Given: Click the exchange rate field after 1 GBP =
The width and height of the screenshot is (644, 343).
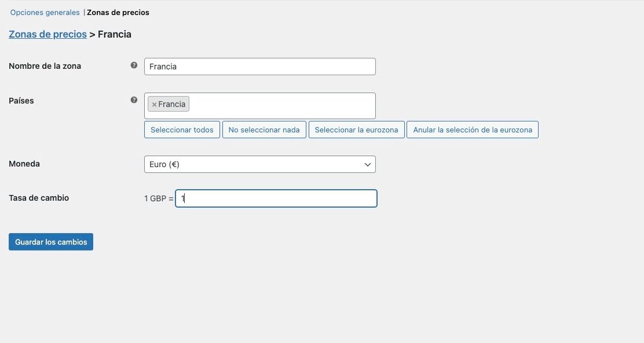Looking at the screenshot, I should 276,198.
